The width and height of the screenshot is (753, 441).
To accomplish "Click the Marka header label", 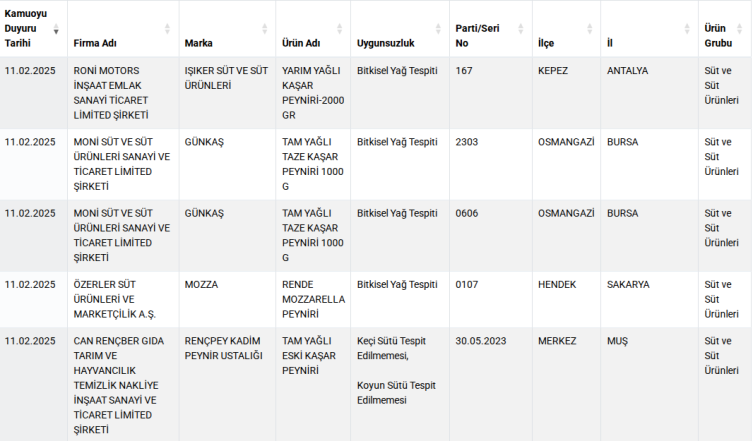I will (x=199, y=44).
